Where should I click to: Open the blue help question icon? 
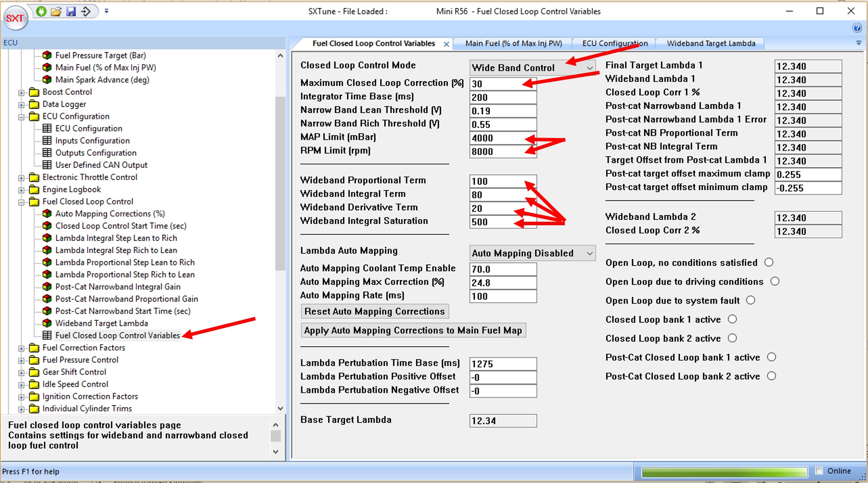857,28
